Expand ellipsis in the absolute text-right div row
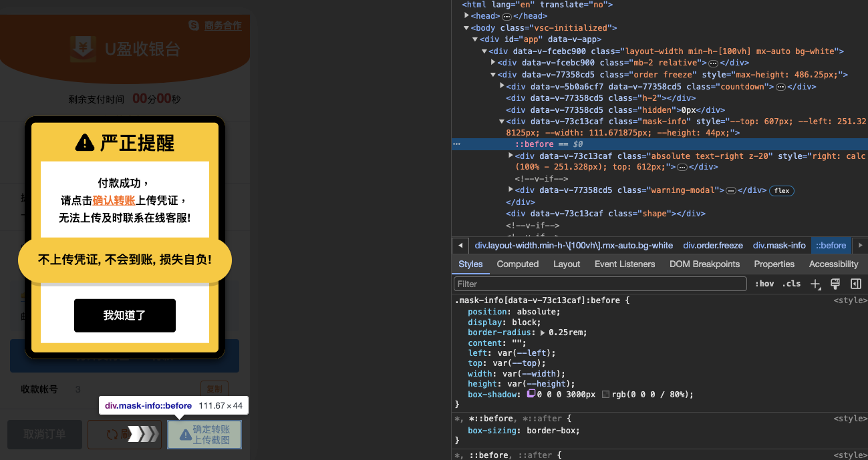The image size is (868, 460). click(682, 167)
